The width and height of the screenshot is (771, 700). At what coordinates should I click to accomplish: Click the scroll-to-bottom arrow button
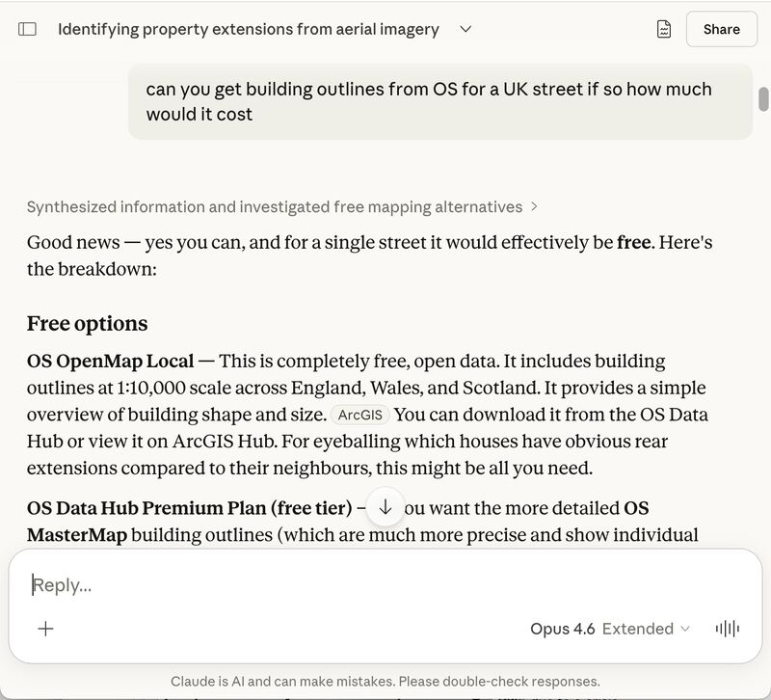point(385,507)
